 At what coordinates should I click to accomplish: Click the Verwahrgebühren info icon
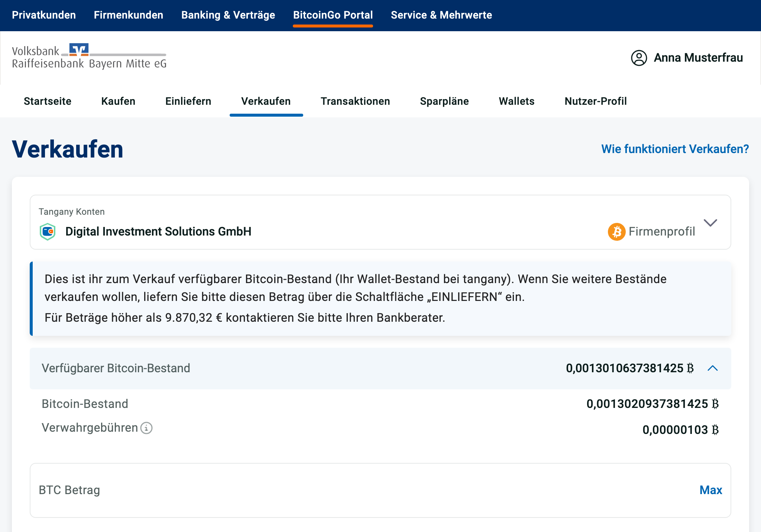point(146,428)
